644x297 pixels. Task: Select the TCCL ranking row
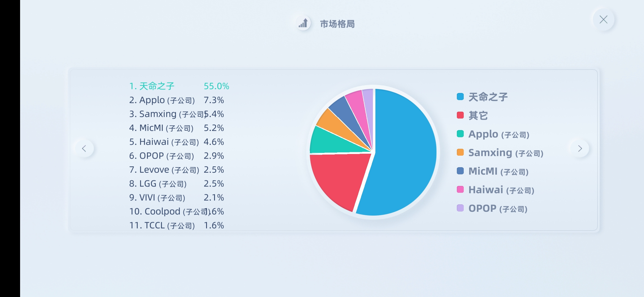tap(176, 226)
